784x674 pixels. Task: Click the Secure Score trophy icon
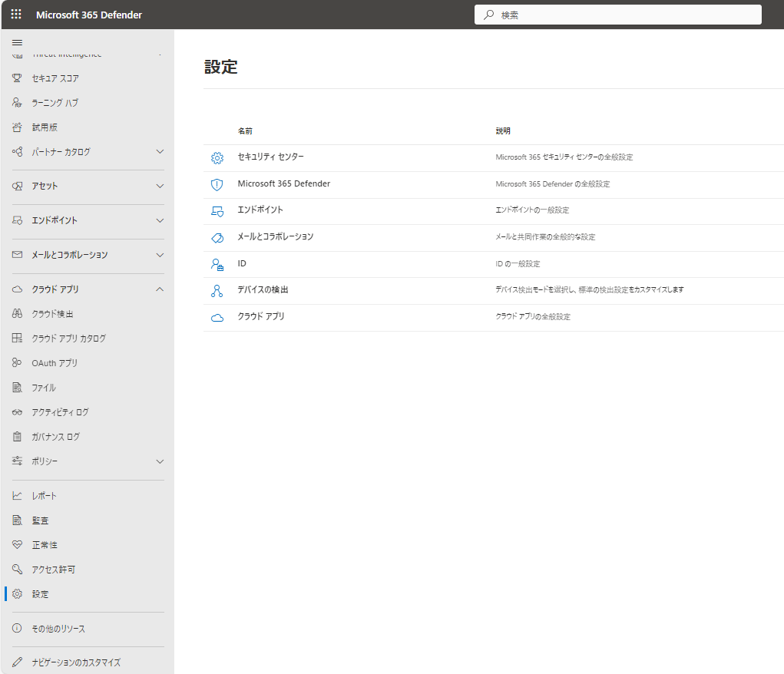(x=17, y=78)
